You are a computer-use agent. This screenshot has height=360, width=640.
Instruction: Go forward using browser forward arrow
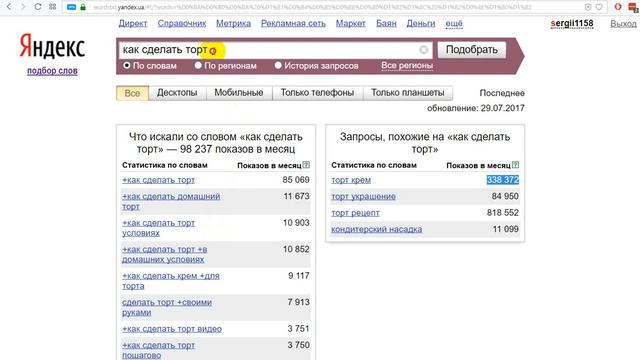coord(23,7)
